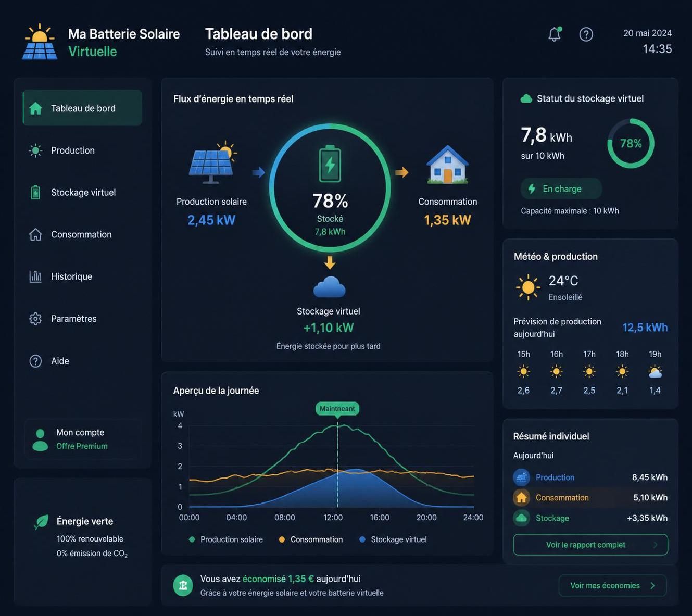Click the blue cloud icon above Stockage virtuel
Image resolution: width=692 pixels, height=616 pixels.
tap(329, 287)
